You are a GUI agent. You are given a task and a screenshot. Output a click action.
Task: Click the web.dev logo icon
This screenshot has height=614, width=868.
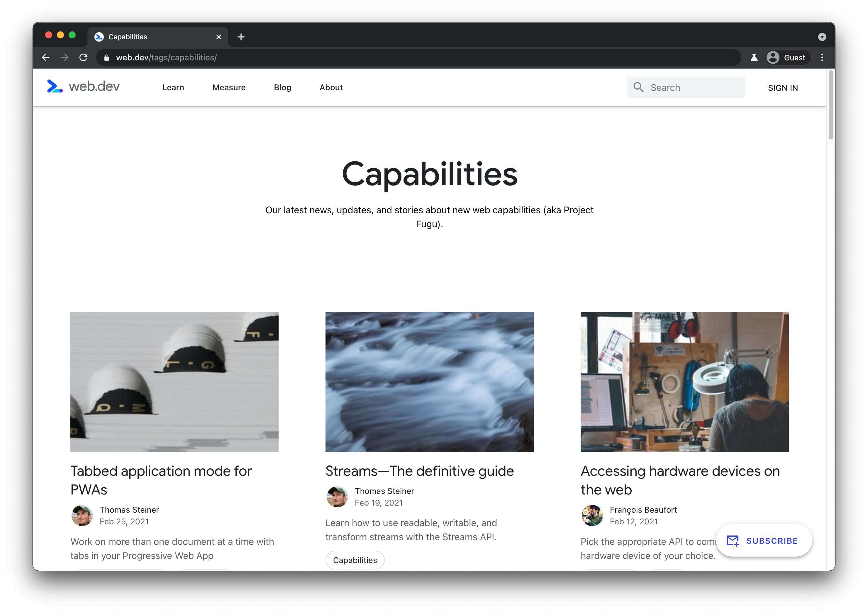[x=55, y=87]
